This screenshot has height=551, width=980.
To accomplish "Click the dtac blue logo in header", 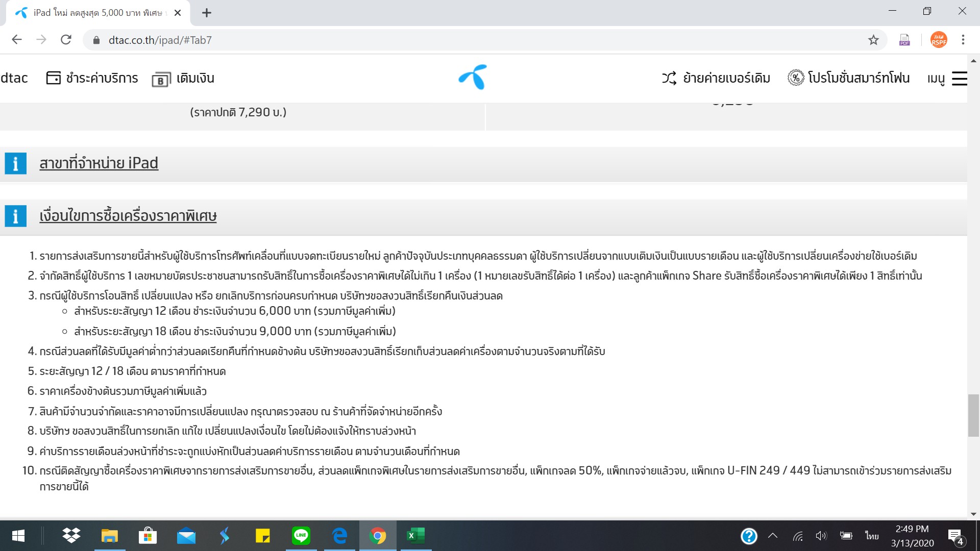I will (473, 78).
